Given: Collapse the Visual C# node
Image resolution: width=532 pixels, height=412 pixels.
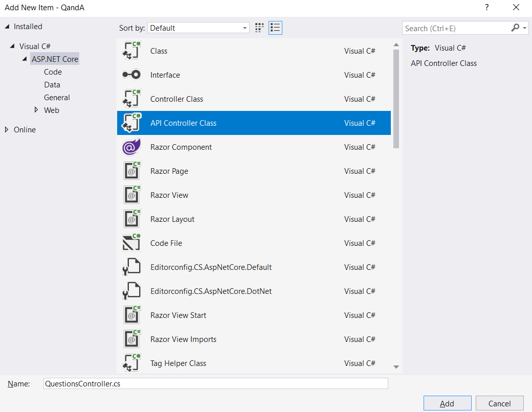Looking at the screenshot, I should 12,47.
